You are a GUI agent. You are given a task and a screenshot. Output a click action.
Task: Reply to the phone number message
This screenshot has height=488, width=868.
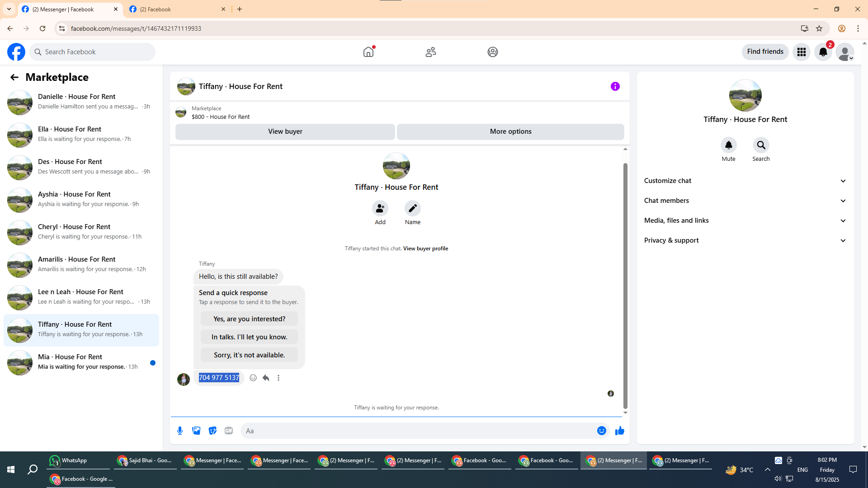coord(266,378)
